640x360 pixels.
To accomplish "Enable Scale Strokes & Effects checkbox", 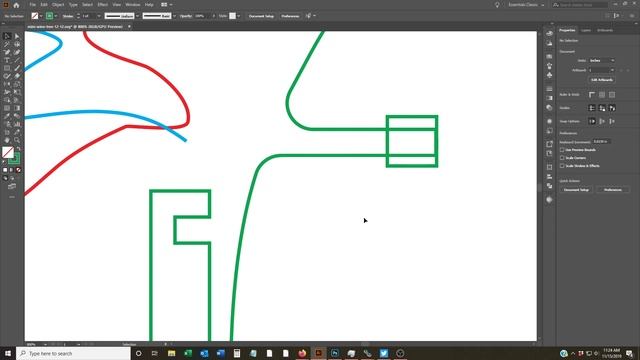I will (x=562, y=166).
